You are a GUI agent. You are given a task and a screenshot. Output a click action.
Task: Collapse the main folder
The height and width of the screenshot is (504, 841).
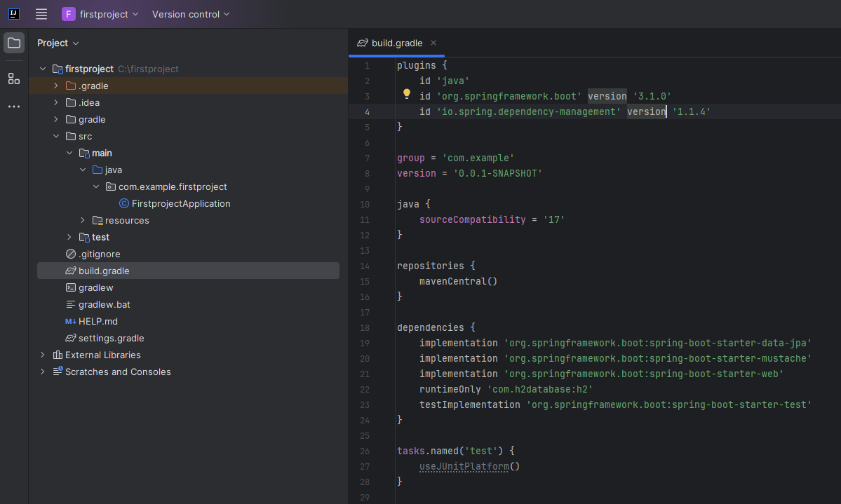(69, 153)
